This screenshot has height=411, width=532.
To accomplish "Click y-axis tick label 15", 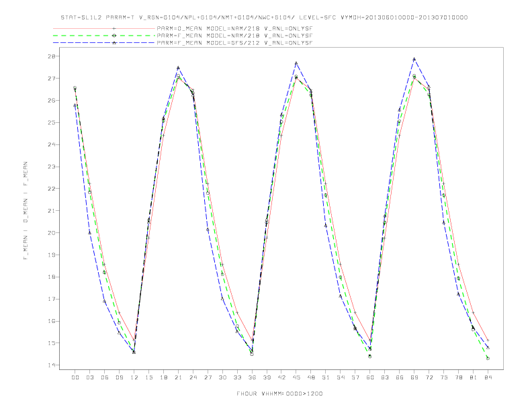I will click(x=52, y=343).
